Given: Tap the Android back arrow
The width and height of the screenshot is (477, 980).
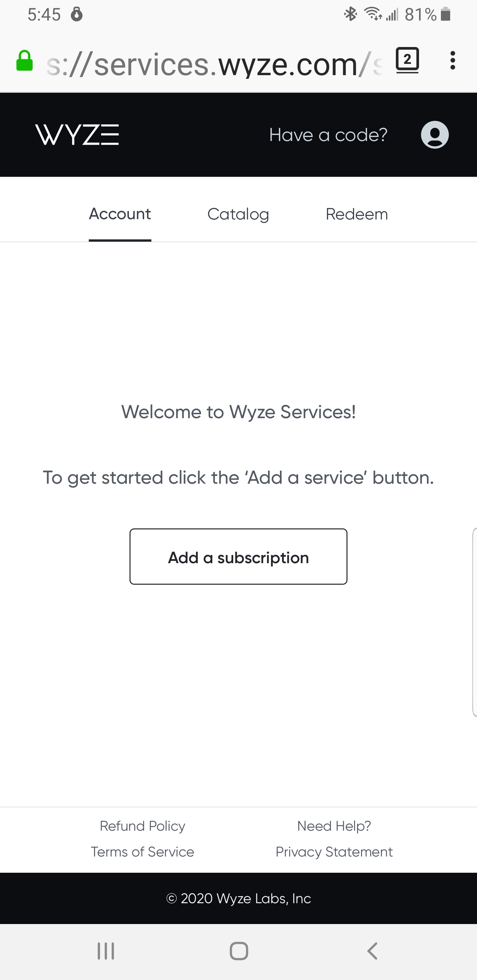Looking at the screenshot, I should click(372, 951).
